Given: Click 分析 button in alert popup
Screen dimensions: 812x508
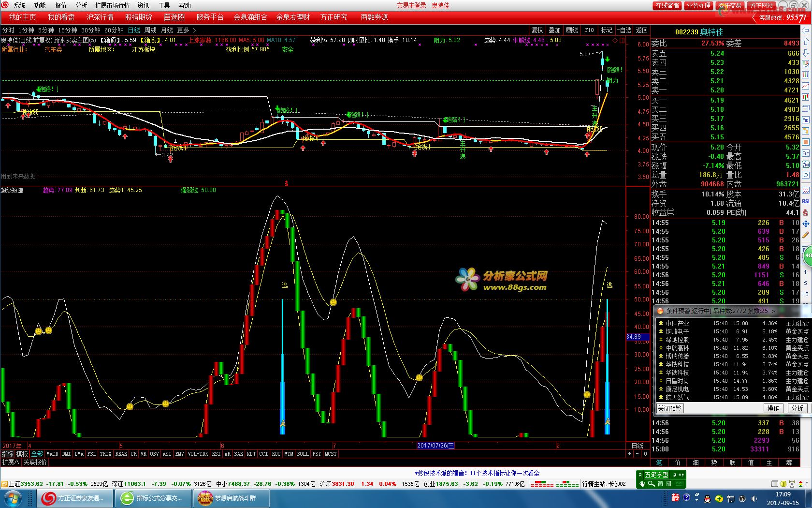Looking at the screenshot, I should pyautogui.click(x=797, y=408).
